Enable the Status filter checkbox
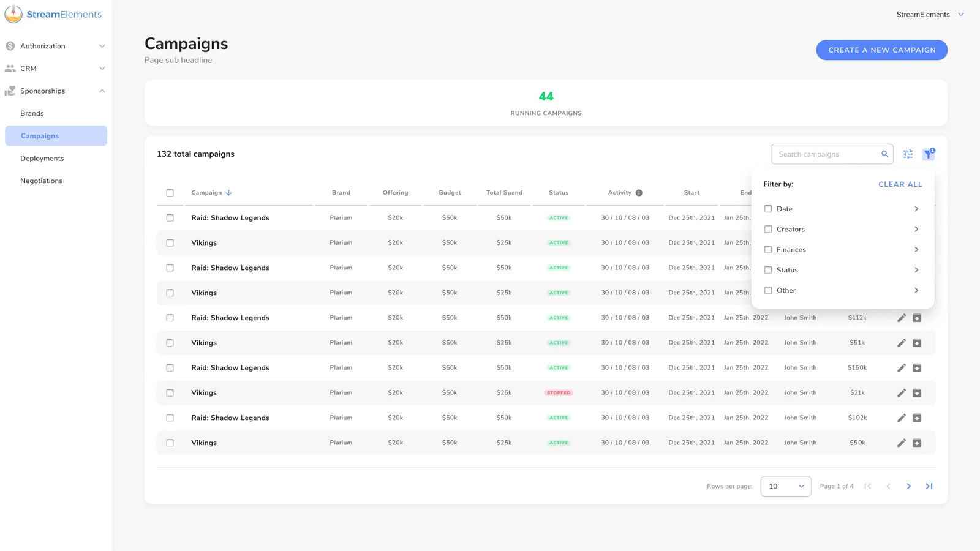Viewport: 980px width, 551px height. pyautogui.click(x=768, y=270)
